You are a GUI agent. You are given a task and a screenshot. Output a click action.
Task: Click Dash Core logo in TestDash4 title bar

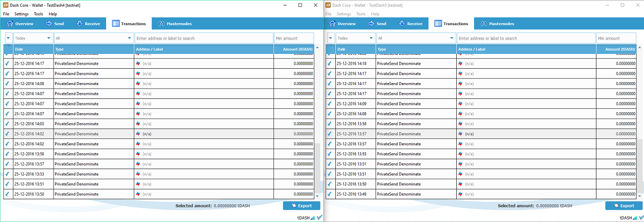tap(5, 4)
